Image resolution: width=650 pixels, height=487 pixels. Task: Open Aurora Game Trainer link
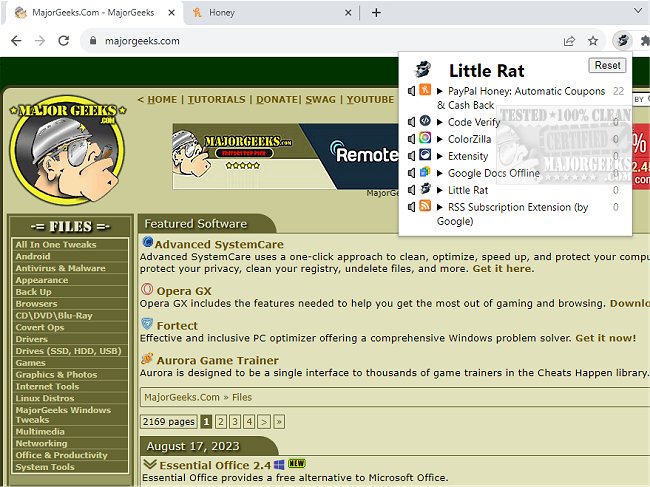218,361
